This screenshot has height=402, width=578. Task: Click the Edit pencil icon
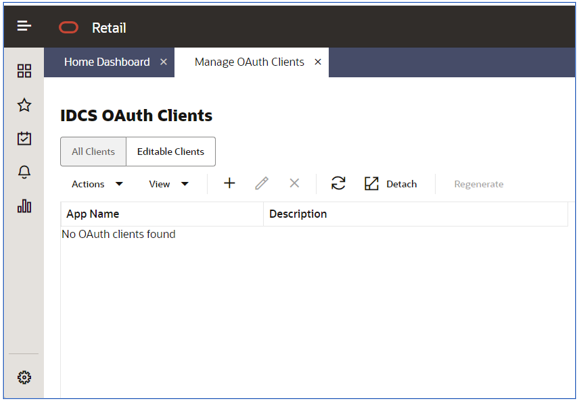coord(261,183)
